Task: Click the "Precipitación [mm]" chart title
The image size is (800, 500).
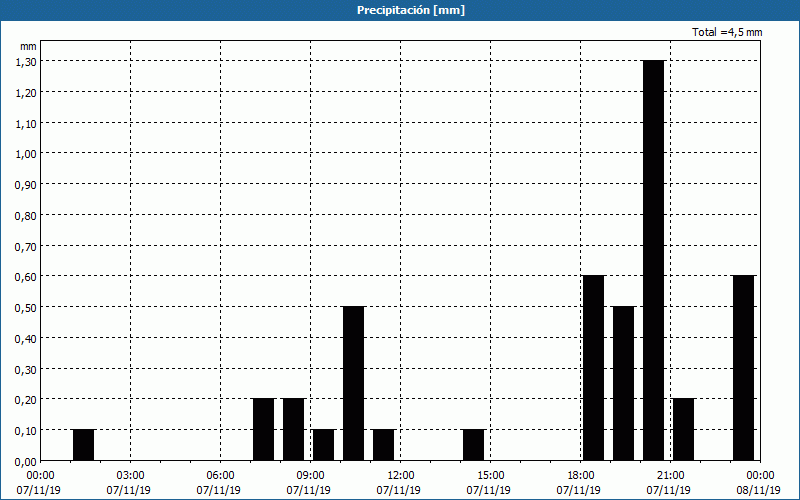Action: 411,10
